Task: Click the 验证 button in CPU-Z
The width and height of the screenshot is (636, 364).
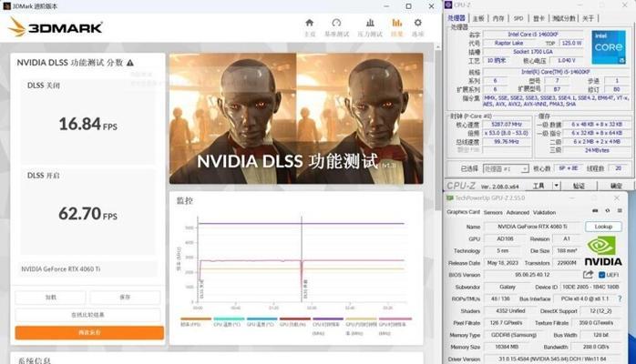Action: coord(579,186)
